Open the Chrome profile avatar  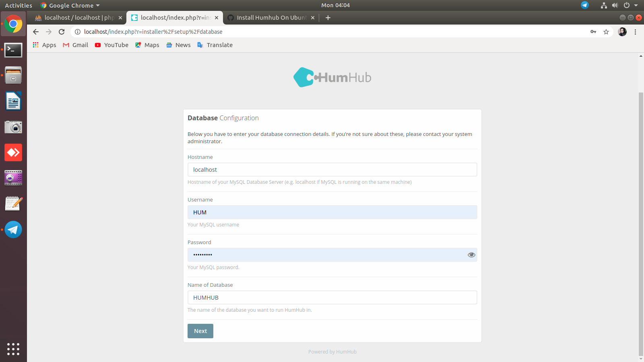622,32
